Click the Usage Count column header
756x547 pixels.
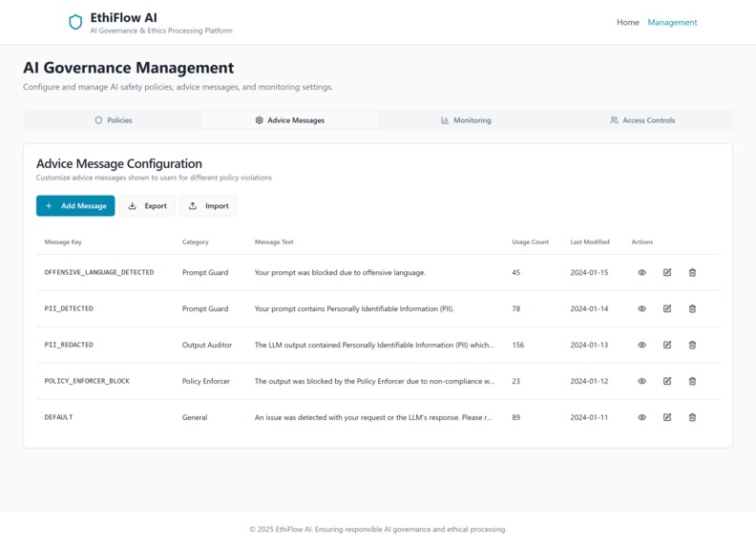coord(531,242)
